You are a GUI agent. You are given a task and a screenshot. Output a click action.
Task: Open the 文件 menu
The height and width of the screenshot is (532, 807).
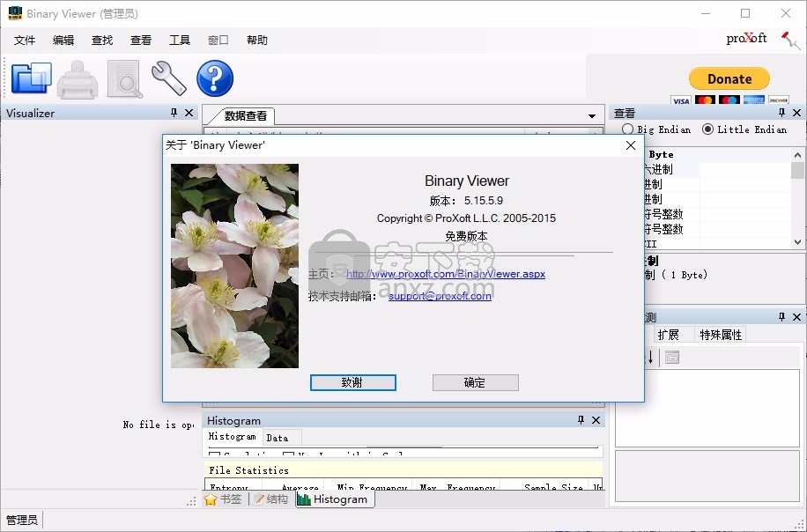click(x=25, y=41)
